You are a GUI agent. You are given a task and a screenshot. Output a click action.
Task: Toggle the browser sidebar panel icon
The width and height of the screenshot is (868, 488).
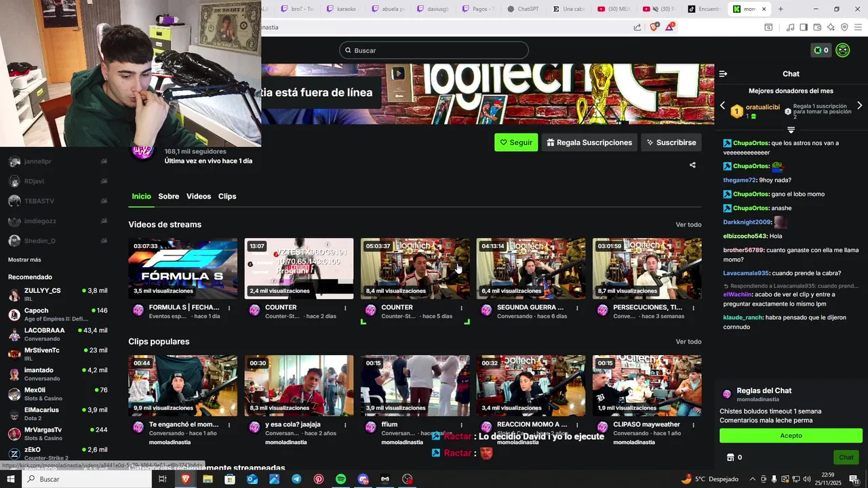[804, 27]
